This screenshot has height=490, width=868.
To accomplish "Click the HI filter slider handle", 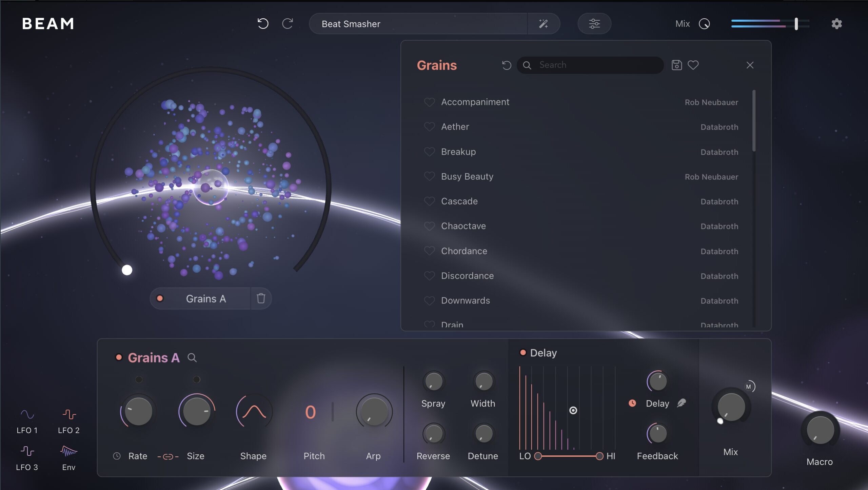I will click(599, 456).
